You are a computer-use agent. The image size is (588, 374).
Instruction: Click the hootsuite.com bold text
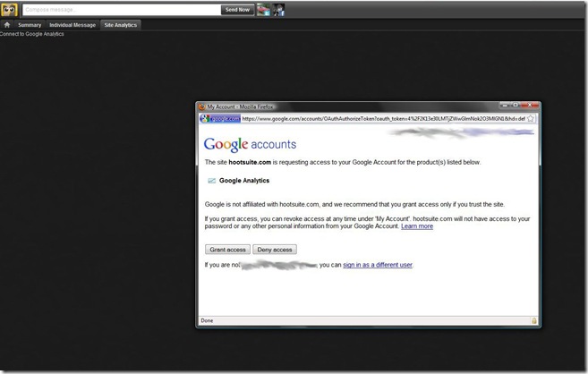[x=250, y=162]
